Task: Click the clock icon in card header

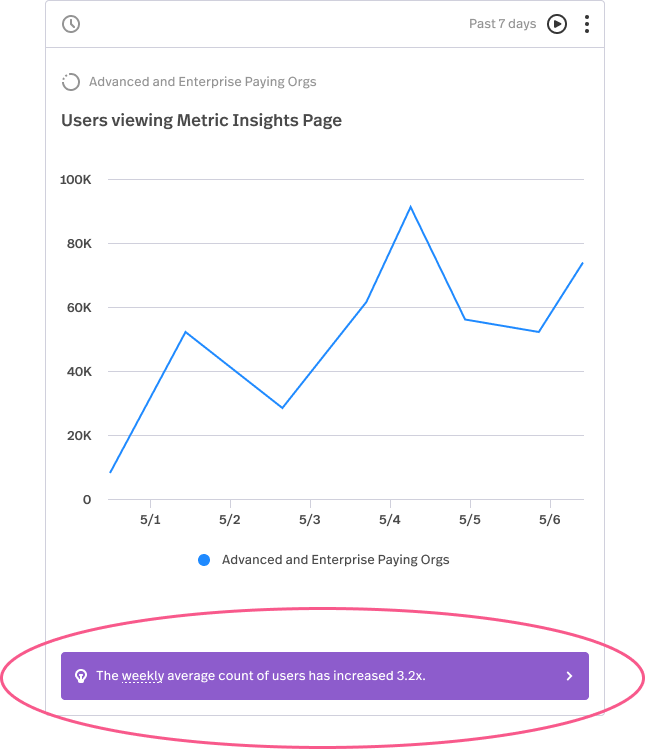Action: (x=71, y=24)
